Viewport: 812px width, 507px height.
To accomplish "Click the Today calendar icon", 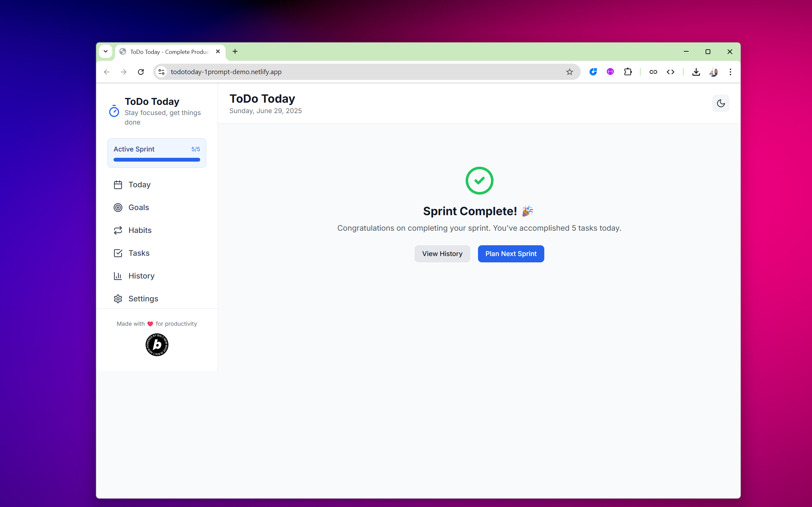I will pos(118,185).
